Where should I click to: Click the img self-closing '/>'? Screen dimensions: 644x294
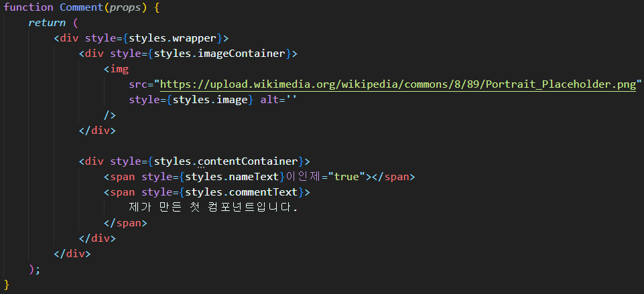tap(110, 115)
